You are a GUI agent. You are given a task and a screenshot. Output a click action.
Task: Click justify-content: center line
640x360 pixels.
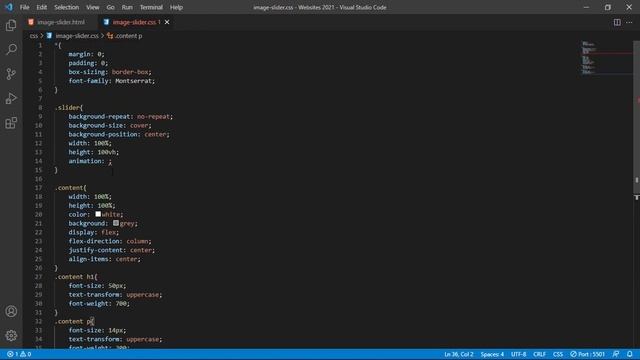pyautogui.click(x=111, y=250)
